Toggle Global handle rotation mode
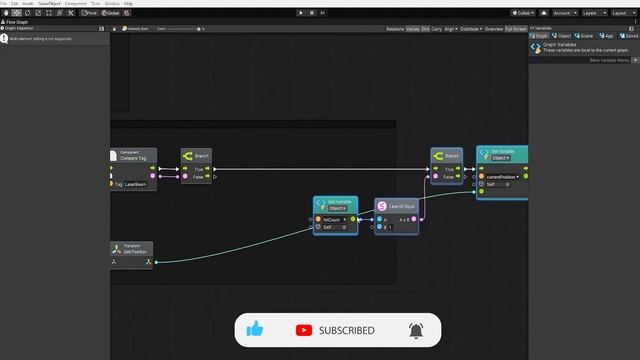This screenshot has width=640, height=360. (x=111, y=13)
